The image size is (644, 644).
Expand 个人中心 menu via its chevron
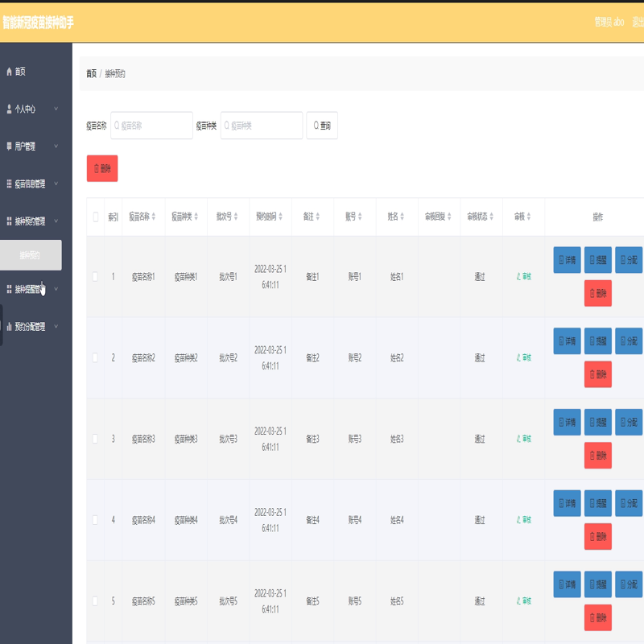click(56, 109)
